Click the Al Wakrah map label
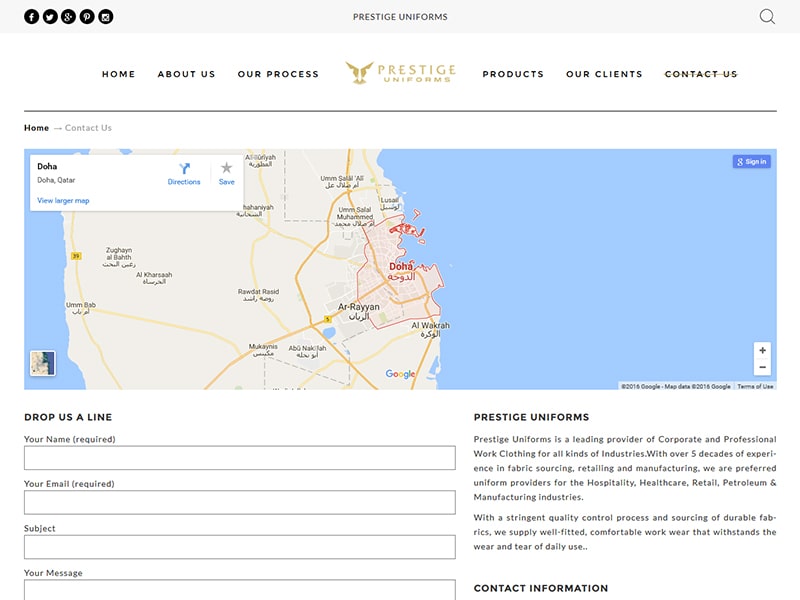This screenshot has height=600, width=800. pyautogui.click(x=431, y=330)
